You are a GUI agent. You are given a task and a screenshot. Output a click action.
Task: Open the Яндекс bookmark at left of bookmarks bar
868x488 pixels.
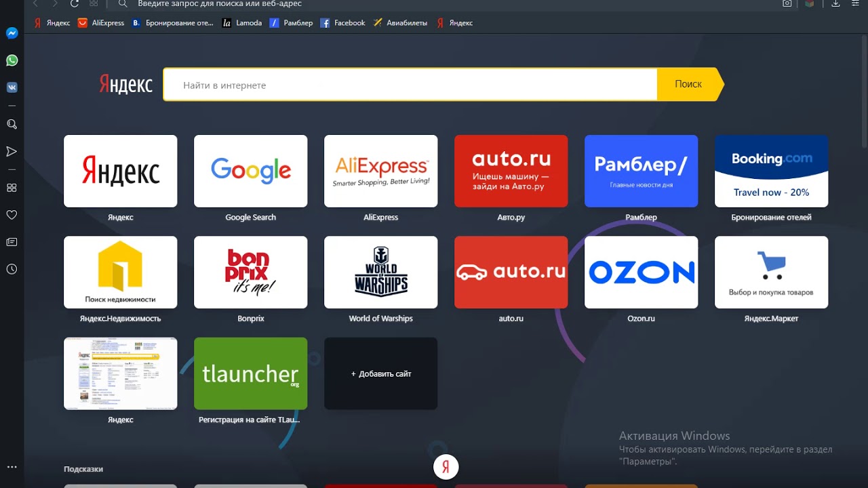[53, 23]
